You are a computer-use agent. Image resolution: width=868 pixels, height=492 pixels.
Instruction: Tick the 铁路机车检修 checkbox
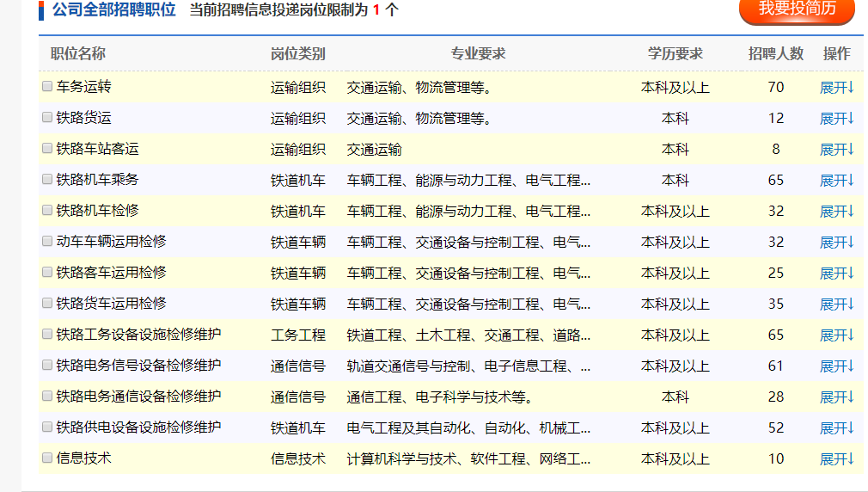(47, 211)
